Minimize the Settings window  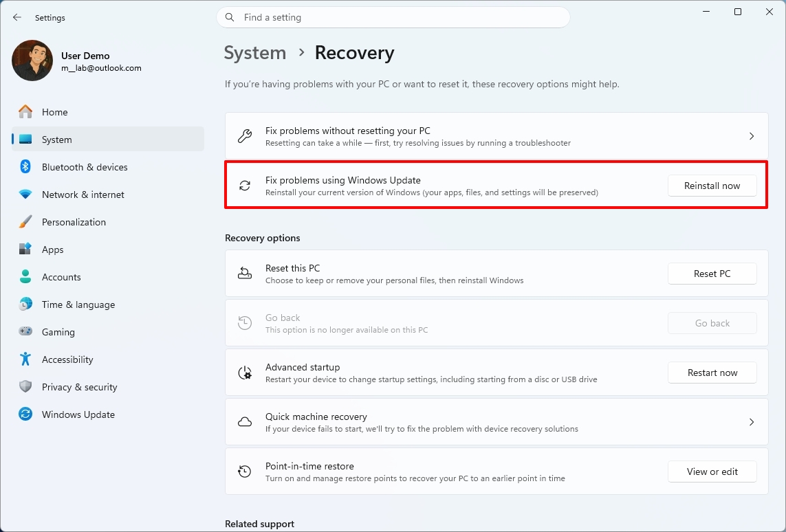point(706,12)
